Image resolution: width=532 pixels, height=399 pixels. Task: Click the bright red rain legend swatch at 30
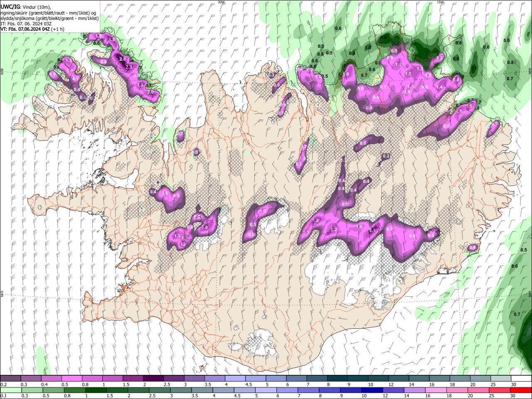(521, 390)
